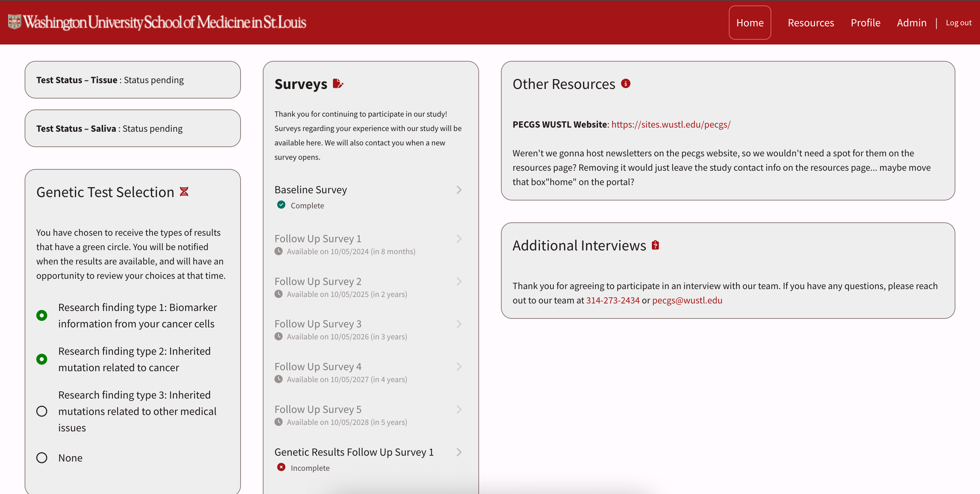Go to the Profile page

pyautogui.click(x=865, y=23)
